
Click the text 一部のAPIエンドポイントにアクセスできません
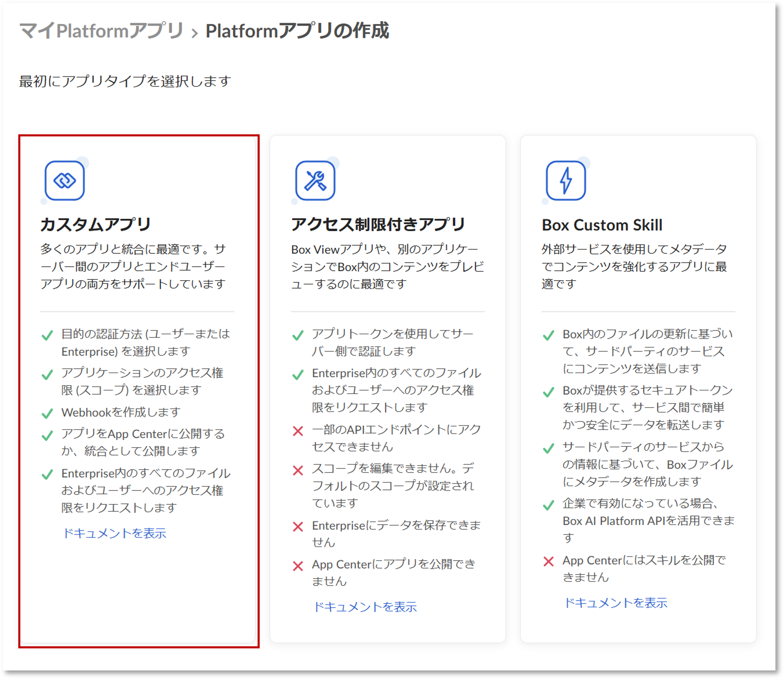pos(396,438)
